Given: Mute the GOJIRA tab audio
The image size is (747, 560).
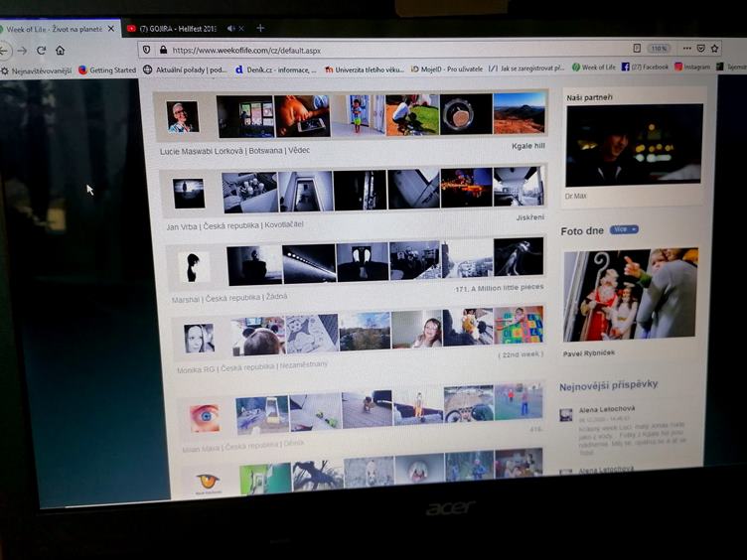Looking at the screenshot, I should tap(230, 29).
